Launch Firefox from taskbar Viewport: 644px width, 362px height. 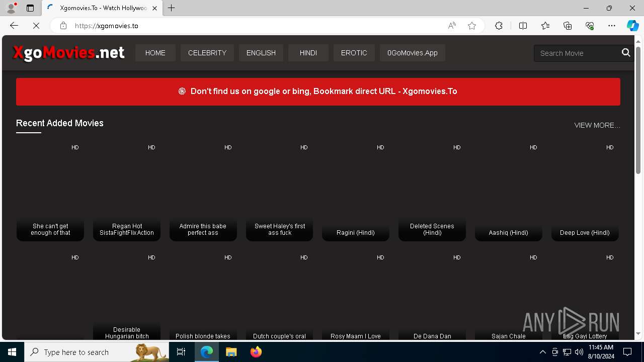click(256, 352)
